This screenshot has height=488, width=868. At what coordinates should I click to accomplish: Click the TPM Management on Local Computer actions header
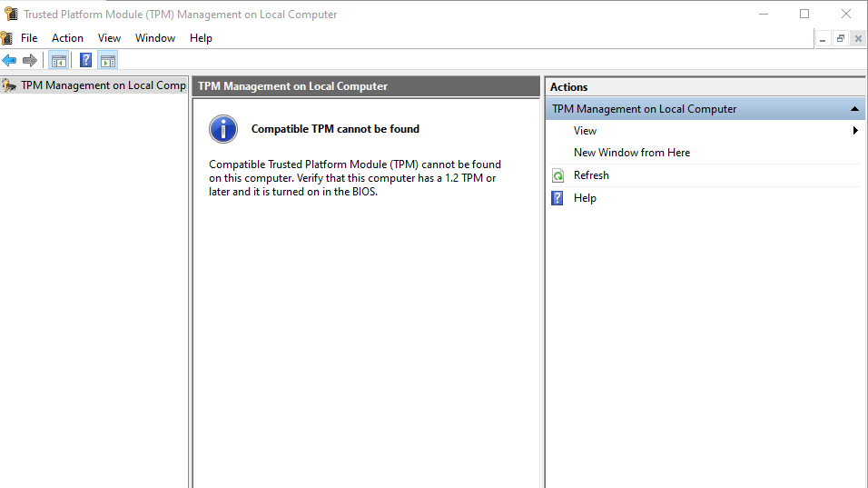[705, 109]
